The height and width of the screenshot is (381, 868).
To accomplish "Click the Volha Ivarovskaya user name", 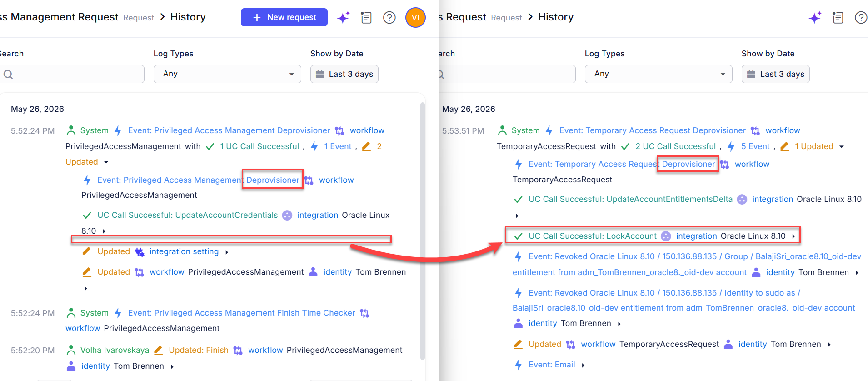I will click(115, 350).
